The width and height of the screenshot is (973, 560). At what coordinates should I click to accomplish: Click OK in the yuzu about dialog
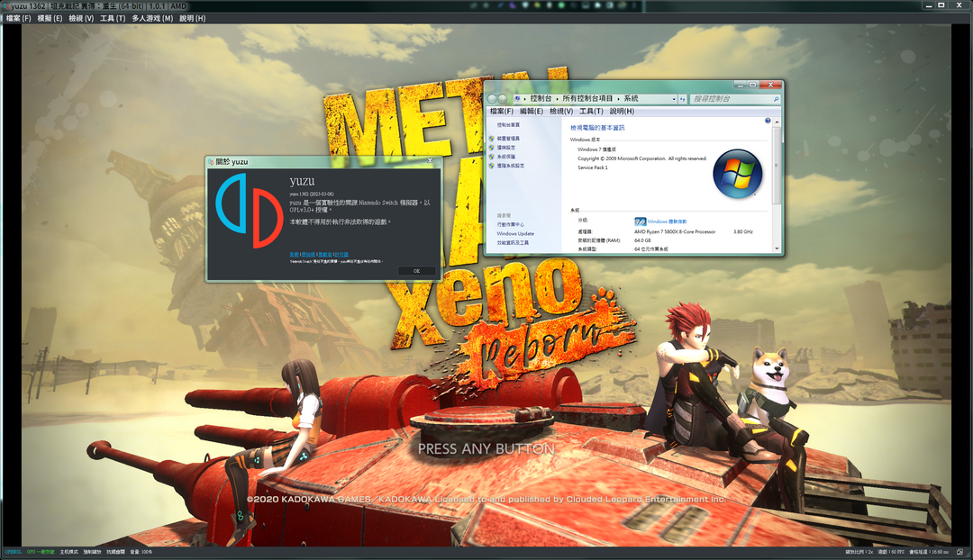pyautogui.click(x=416, y=271)
